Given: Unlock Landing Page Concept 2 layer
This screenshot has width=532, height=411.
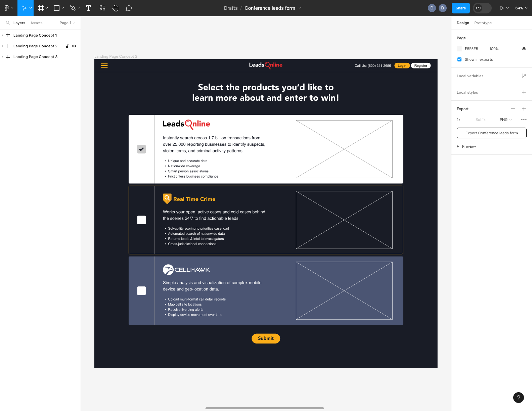Looking at the screenshot, I should coord(68,46).
